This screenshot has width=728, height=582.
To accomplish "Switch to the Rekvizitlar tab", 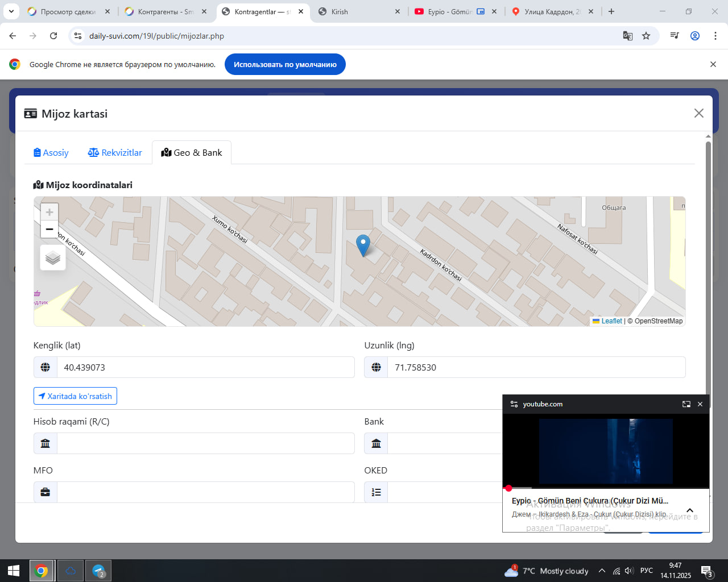I will (x=115, y=153).
